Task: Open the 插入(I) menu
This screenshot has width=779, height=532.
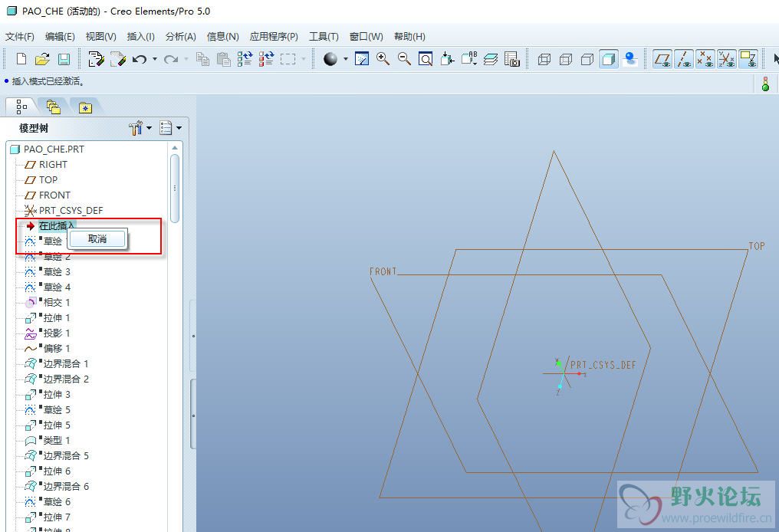Action: pyautogui.click(x=140, y=36)
